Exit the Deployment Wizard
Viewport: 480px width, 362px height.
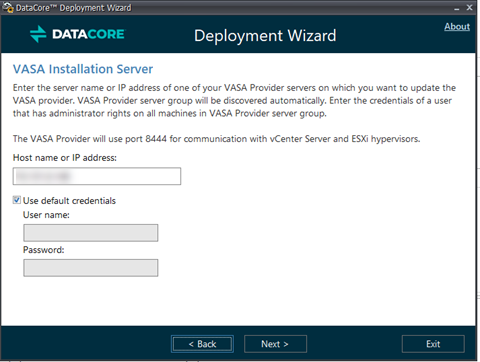tap(433, 344)
